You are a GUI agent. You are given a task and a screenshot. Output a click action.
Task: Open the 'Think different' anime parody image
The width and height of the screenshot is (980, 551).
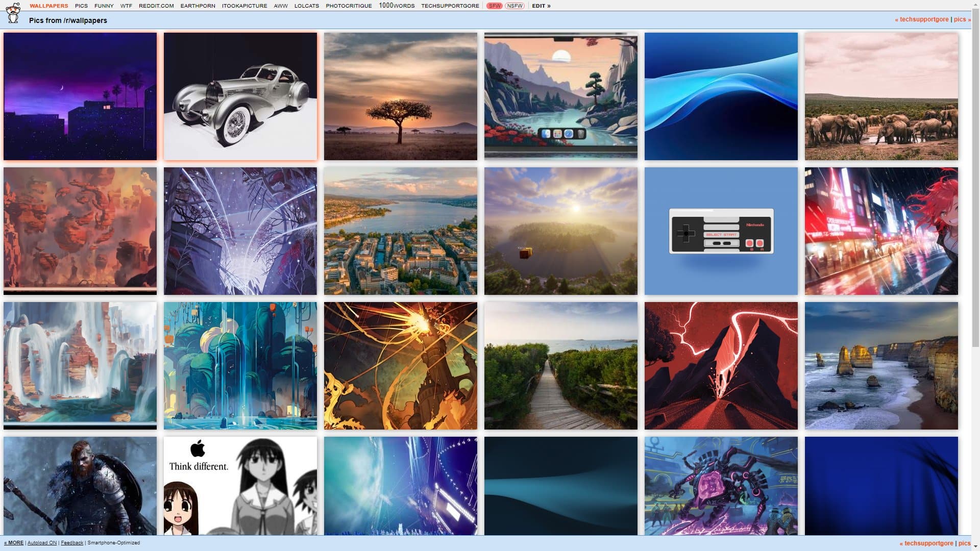click(240, 485)
